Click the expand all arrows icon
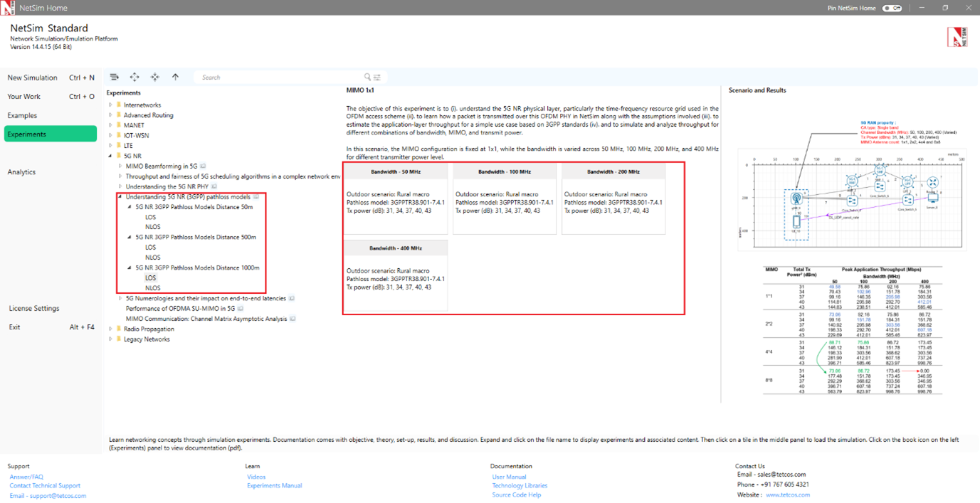 [135, 77]
